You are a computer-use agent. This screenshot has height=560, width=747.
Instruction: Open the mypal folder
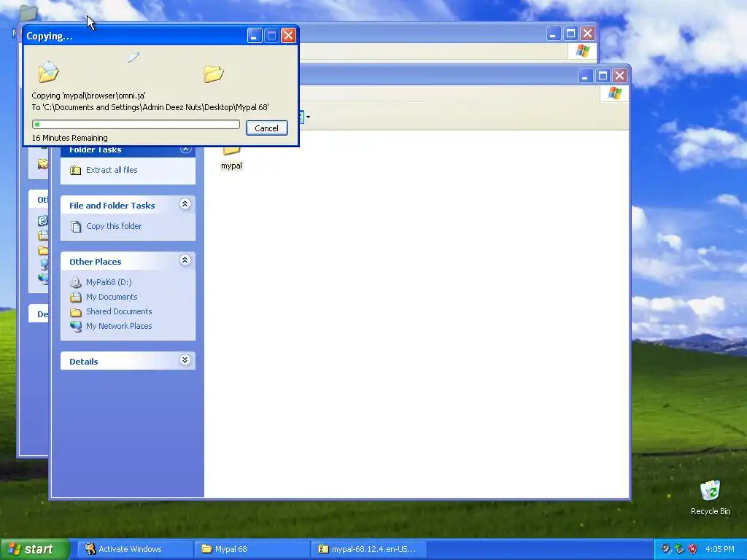[x=231, y=157]
